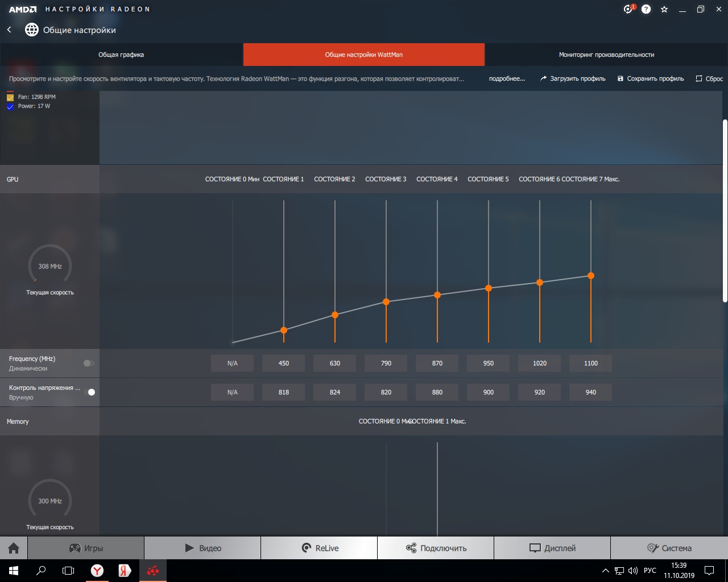Open the Видео section

[202, 548]
